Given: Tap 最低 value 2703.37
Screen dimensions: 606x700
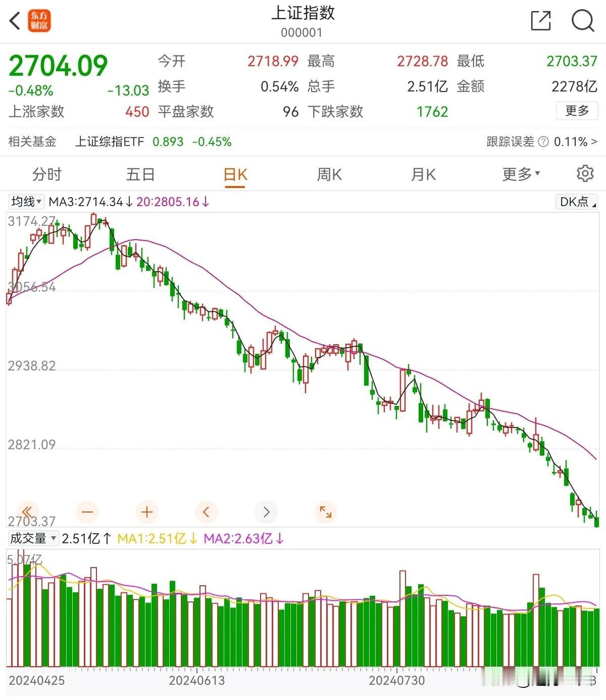Looking at the screenshot, I should 572,61.
